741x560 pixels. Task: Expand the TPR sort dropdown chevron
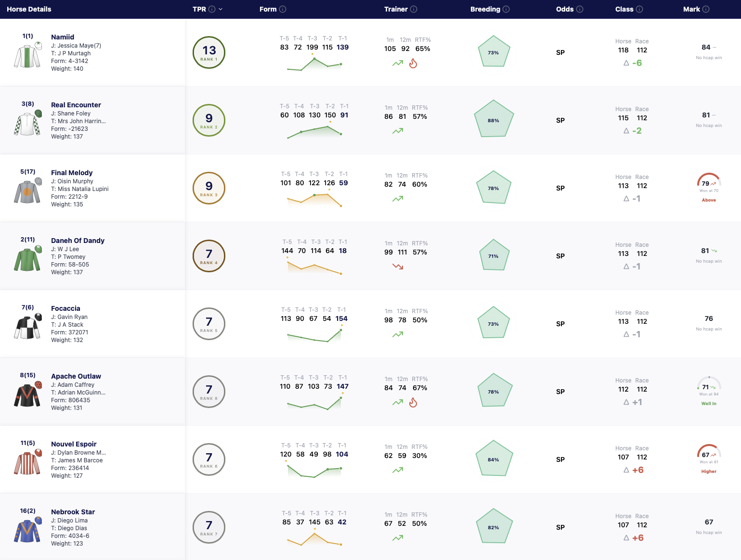pos(221,9)
